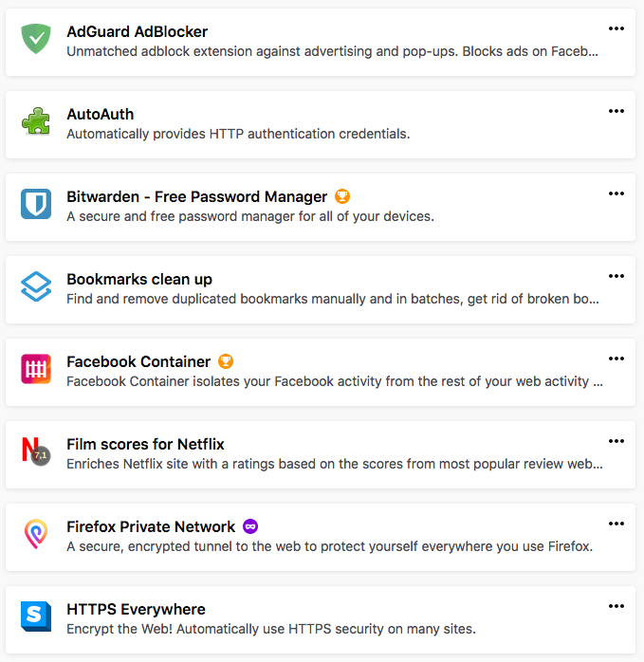Expand more options for Bookmarks clean up
The image size is (644, 662).
tap(616, 277)
